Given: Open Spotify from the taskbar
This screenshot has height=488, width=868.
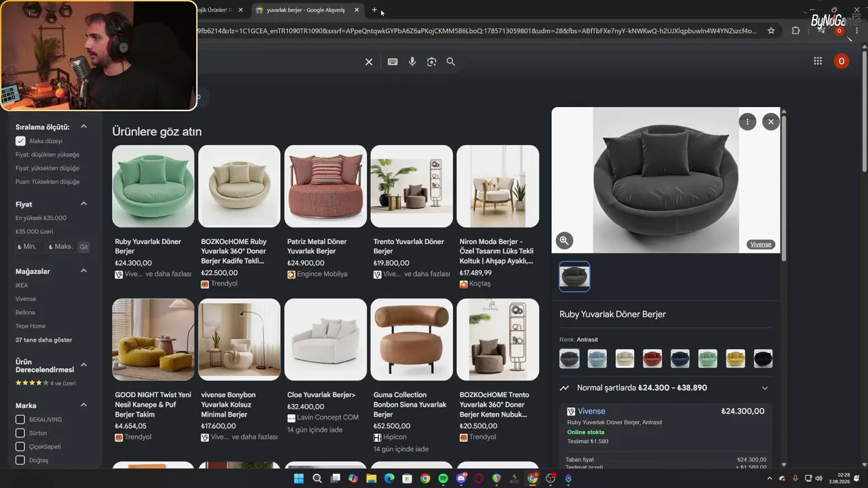Looking at the screenshot, I should point(443,479).
